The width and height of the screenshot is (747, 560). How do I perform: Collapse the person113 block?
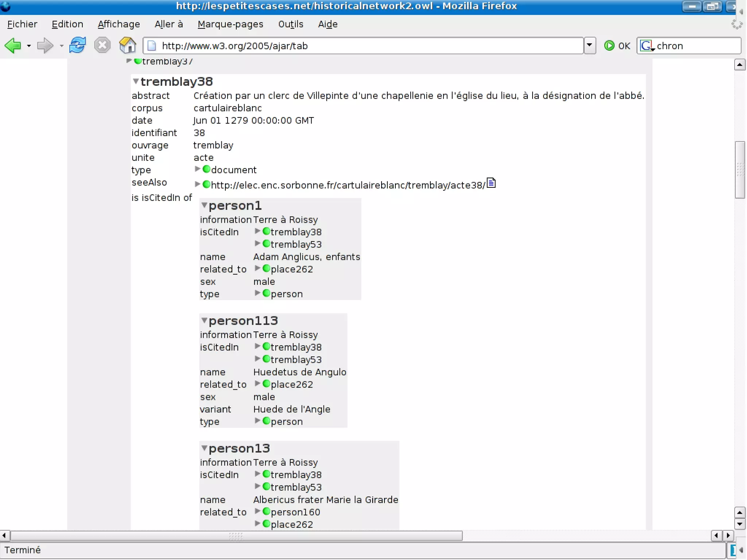204,320
